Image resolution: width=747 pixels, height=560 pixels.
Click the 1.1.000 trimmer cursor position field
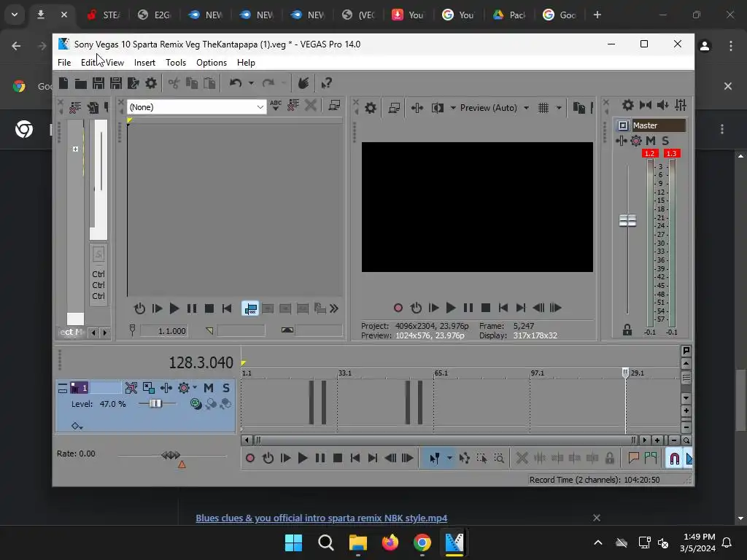coord(165,331)
